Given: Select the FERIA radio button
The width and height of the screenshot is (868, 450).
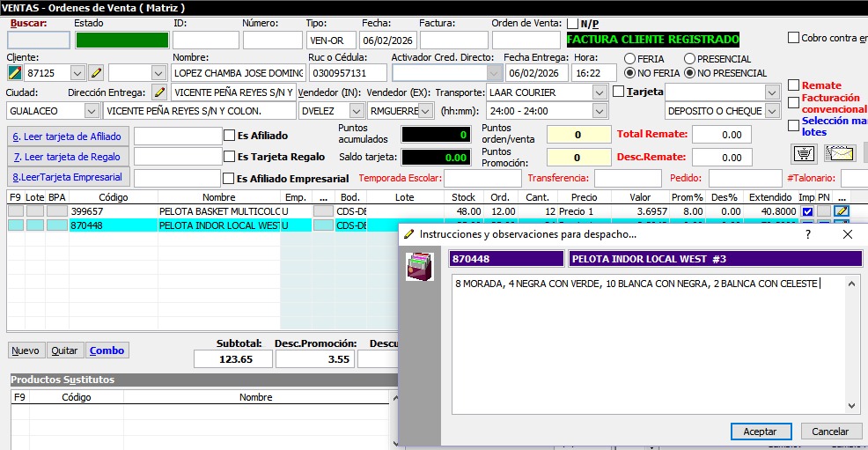Looking at the screenshot, I should click(x=630, y=59).
